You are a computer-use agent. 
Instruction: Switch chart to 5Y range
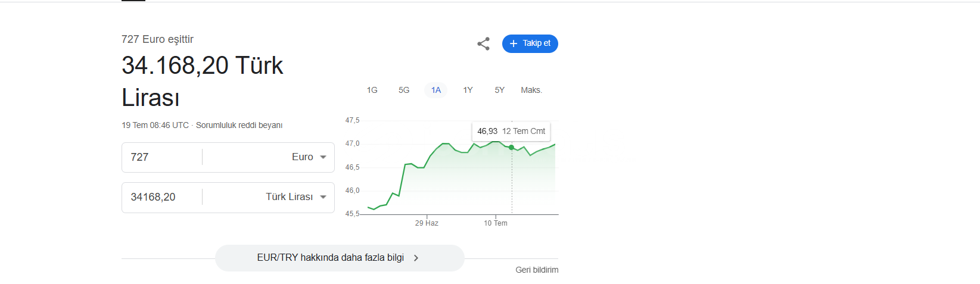pyautogui.click(x=499, y=90)
